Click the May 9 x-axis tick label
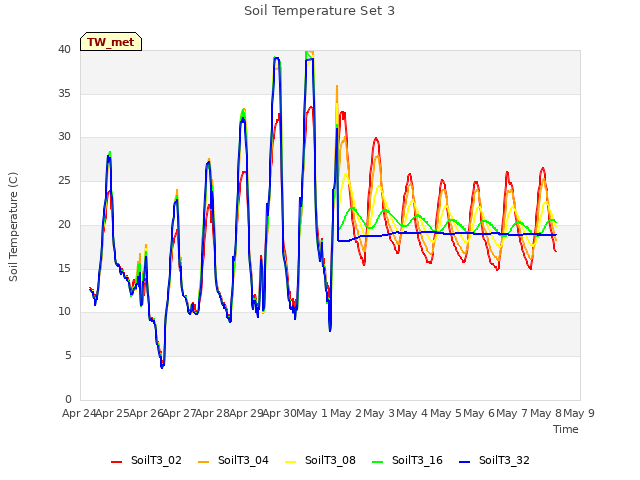 click(579, 413)
